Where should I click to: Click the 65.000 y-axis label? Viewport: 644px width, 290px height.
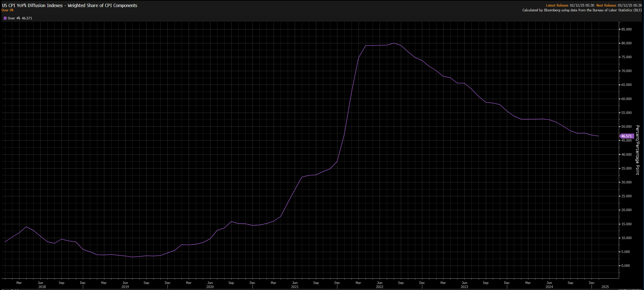626,85
